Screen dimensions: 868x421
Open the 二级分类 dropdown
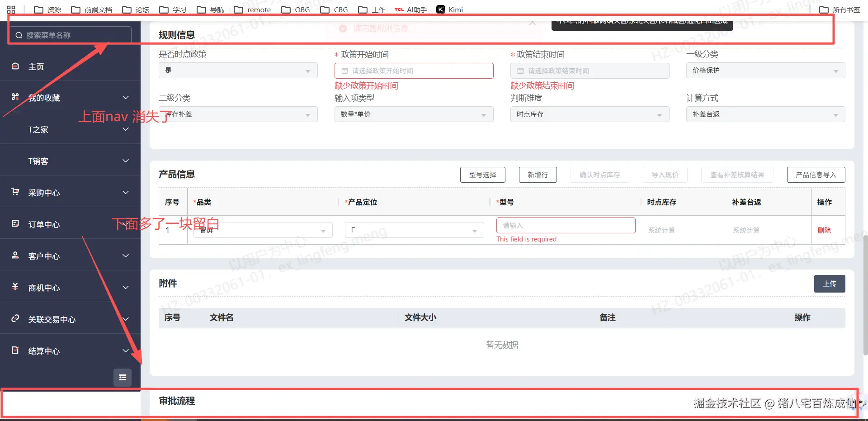point(238,114)
